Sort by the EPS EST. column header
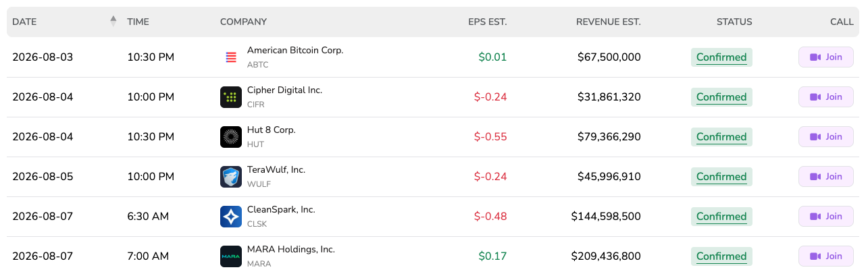 [x=487, y=22]
